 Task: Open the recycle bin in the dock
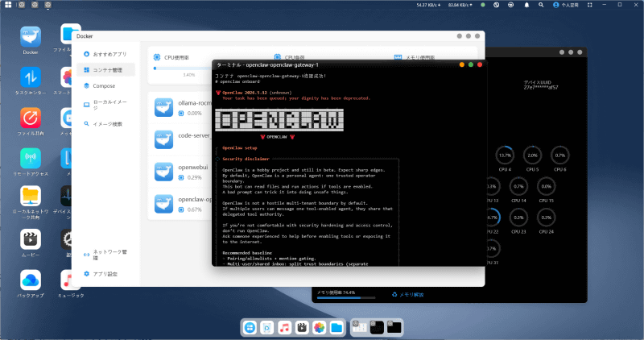[x=267, y=328]
